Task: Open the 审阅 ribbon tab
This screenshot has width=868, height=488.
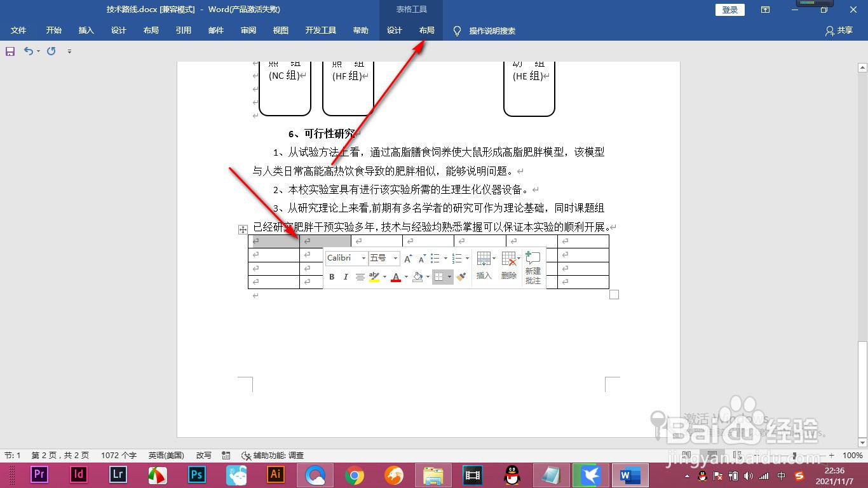Action: tap(248, 30)
